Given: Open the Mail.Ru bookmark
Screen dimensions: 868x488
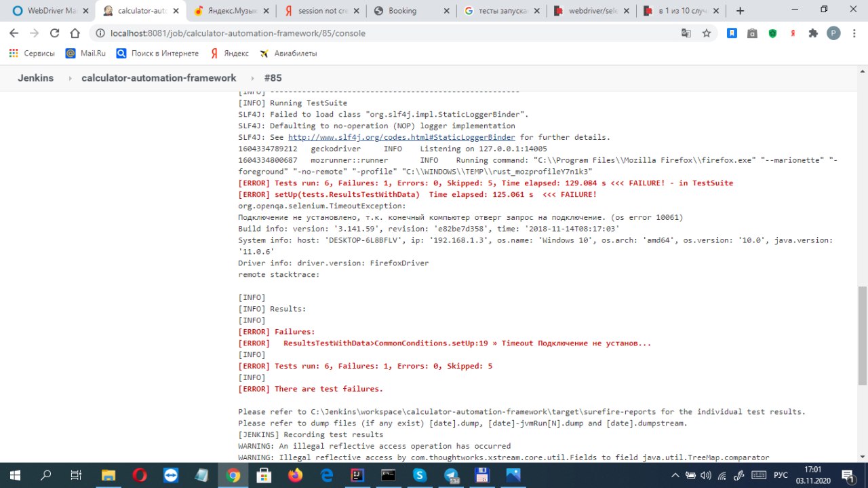Looking at the screenshot, I should tap(85, 53).
